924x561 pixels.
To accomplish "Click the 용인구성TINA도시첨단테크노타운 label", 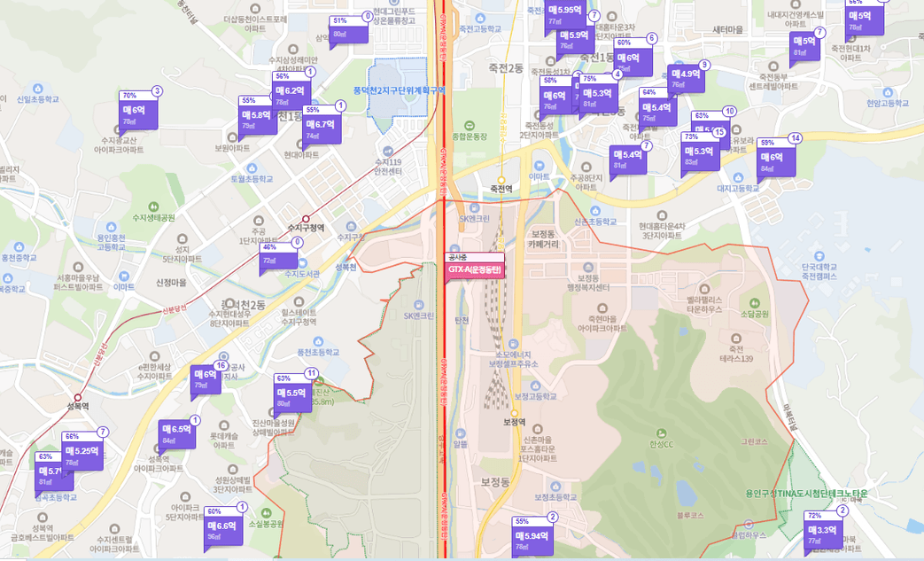I will coord(807,494).
